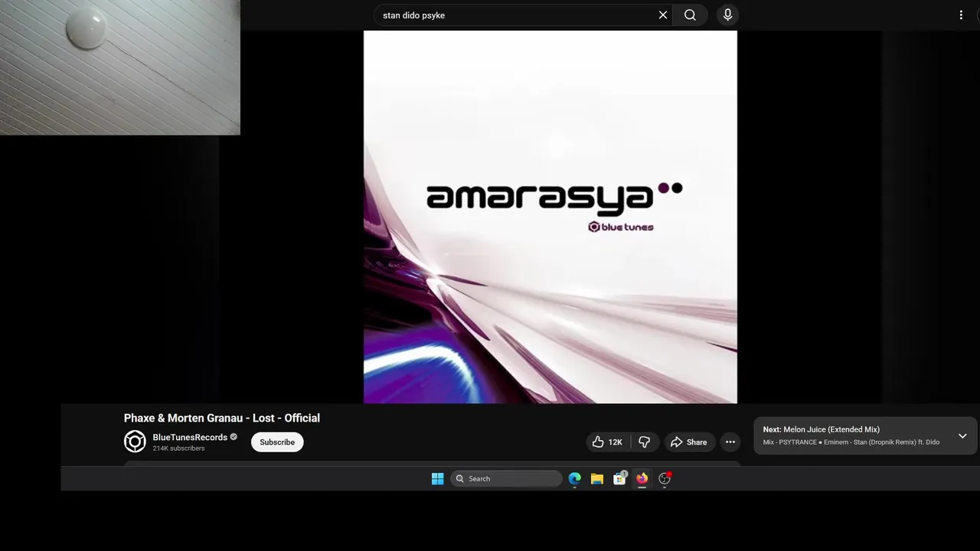Open Windows Start menu
The image size is (980, 551).
point(437,478)
